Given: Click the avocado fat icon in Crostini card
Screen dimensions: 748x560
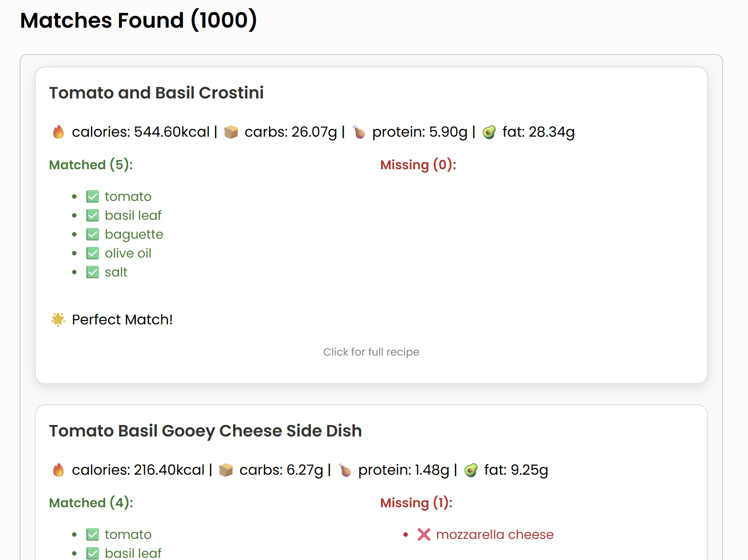Looking at the screenshot, I should pos(489,132).
